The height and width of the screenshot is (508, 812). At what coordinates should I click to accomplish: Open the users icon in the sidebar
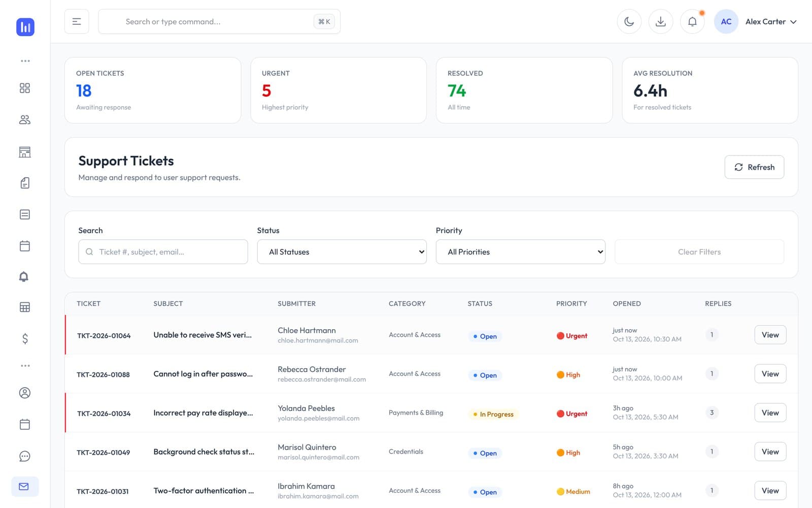coord(25,120)
